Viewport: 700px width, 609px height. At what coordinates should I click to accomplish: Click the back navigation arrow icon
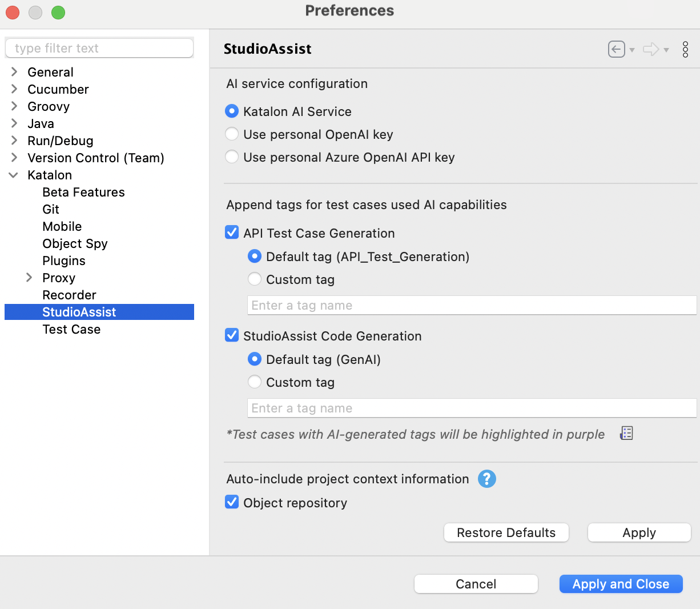pyautogui.click(x=616, y=49)
